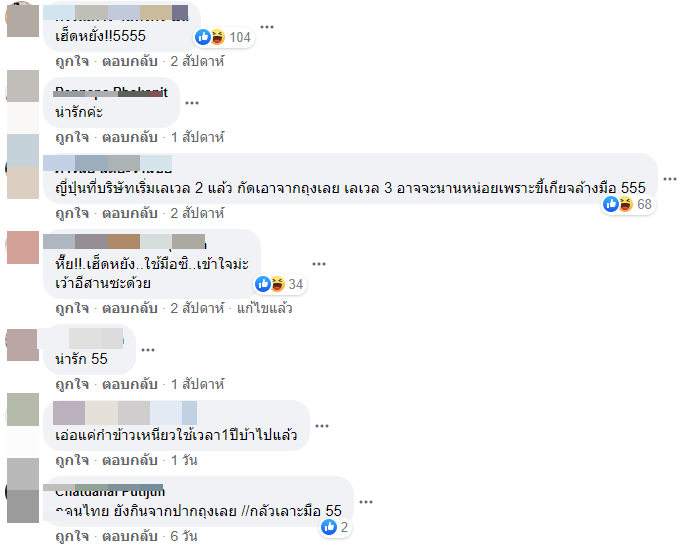Image resolution: width=683 pixels, height=549 pixels.
Task: Click แก้ไขแล้ว edited label
Action: point(264,308)
